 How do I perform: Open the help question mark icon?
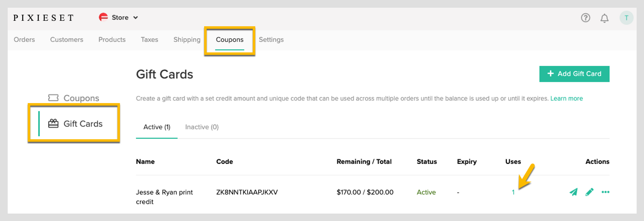click(x=585, y=18)
